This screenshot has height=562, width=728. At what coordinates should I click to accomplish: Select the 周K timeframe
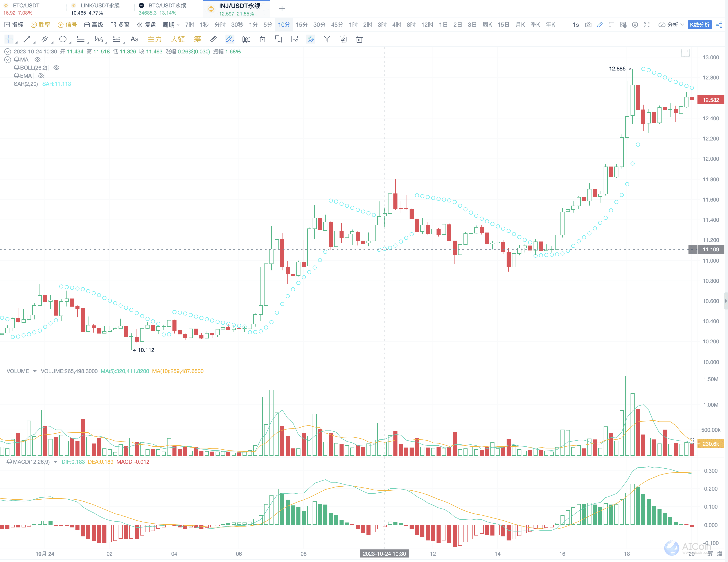point(487,25)
